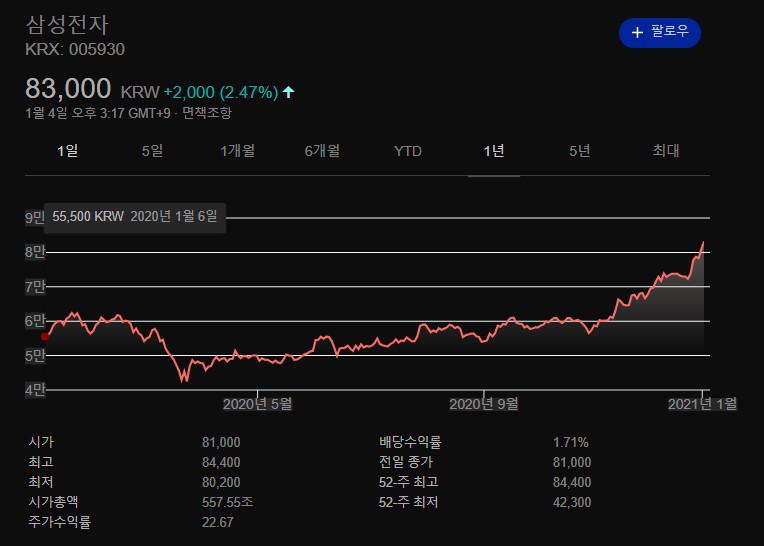Click the 8만 y-axis label
The image size is (764, 546).
point(35,252)
